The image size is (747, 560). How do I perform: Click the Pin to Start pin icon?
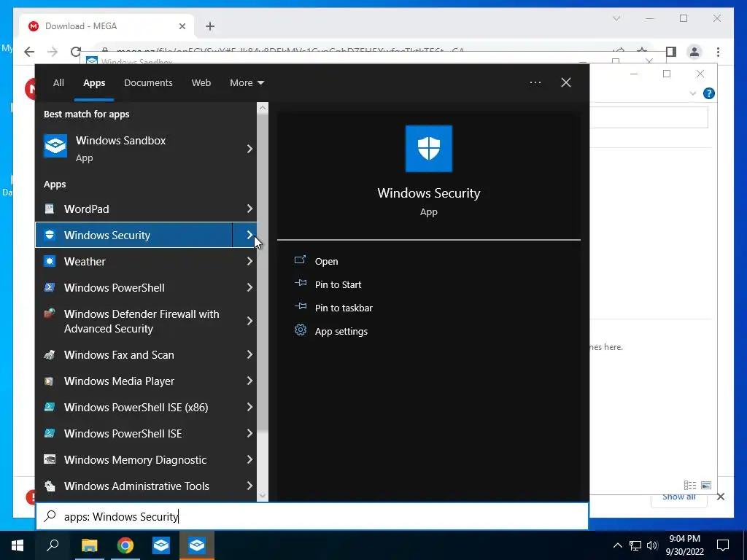[x=301, y=284]
